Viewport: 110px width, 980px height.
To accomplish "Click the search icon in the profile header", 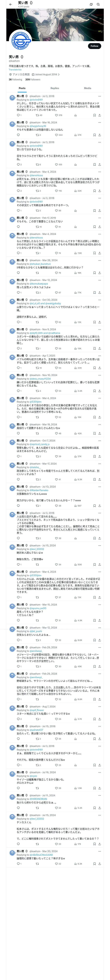I will (98, 5).
